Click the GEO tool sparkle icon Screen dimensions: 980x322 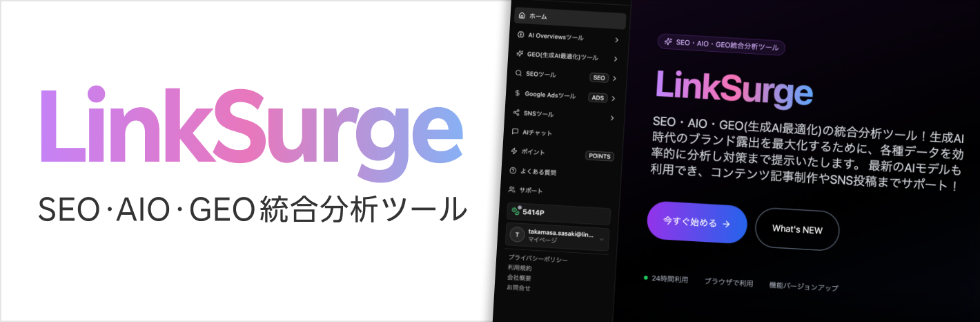click(519, 55)
